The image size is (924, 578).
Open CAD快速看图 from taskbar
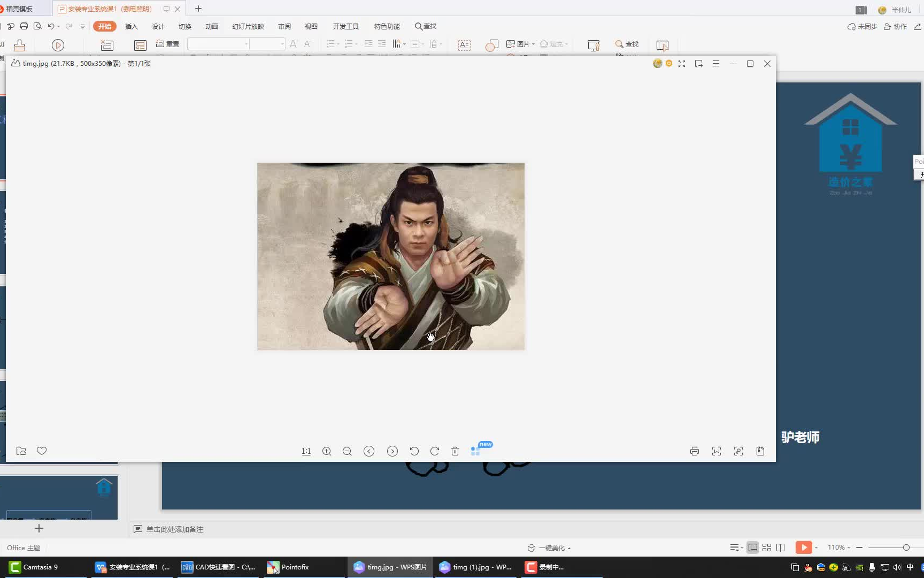click(218, 567)
